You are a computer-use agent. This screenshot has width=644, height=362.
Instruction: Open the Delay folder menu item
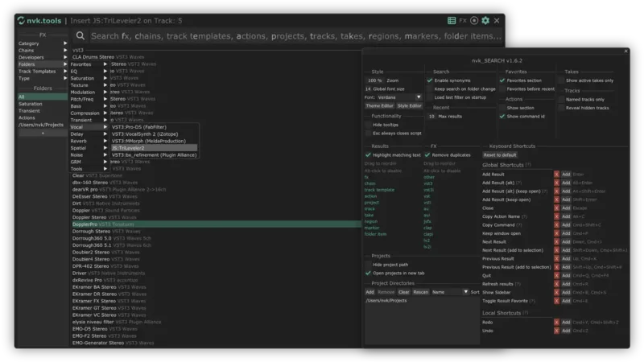click(x=89, y=134)
